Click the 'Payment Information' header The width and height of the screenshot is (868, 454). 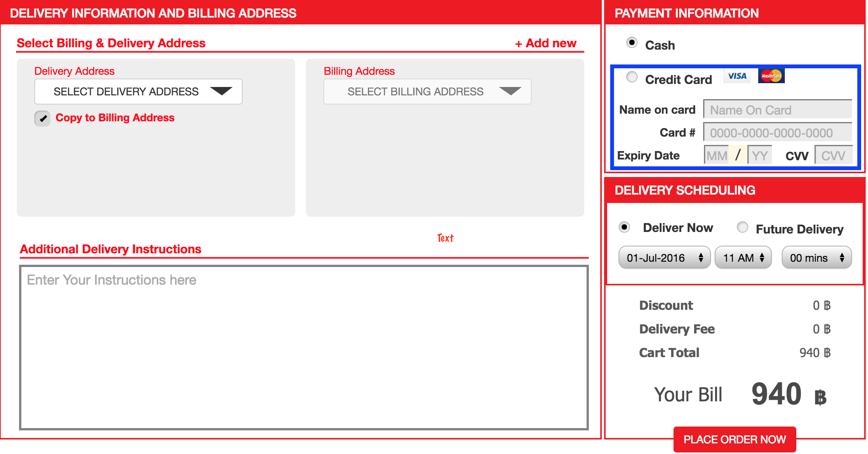(687, 13)
